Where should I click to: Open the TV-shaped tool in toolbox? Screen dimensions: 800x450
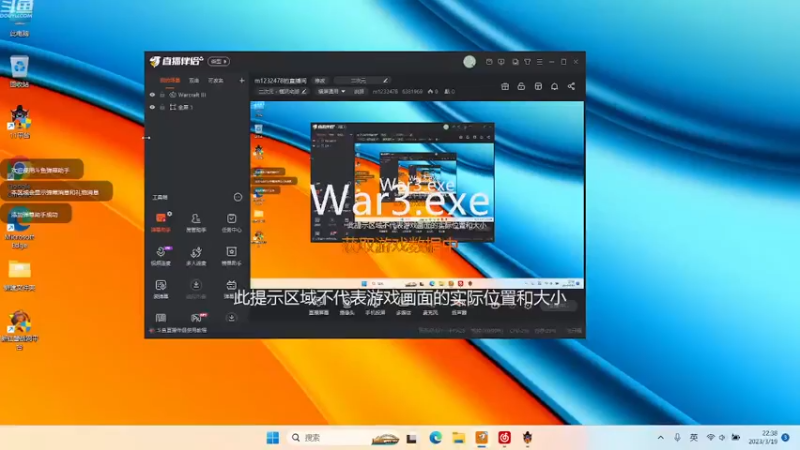pos(231,289)
